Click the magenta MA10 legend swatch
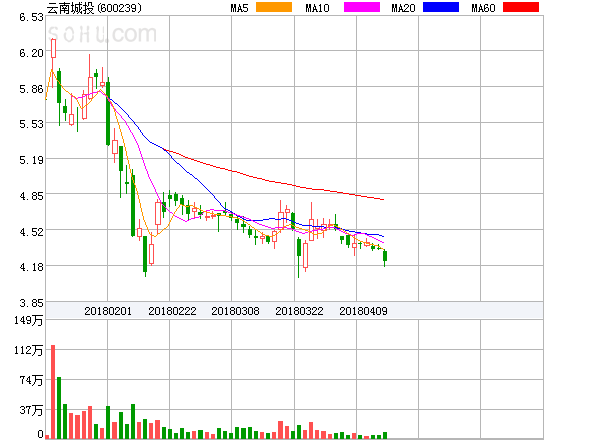Screen dimensions: 600x440 (362, 7)
